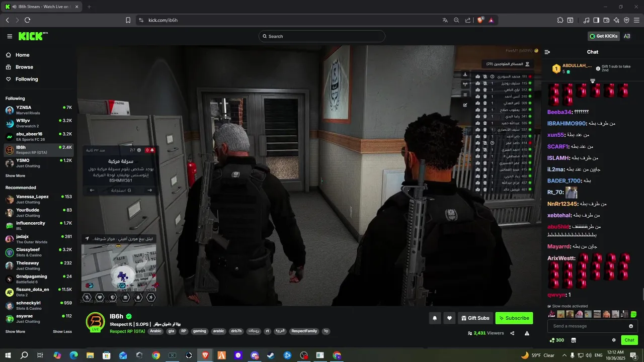Show Less recommended channels
The image size is (644, 362).
tap(62, 331)
